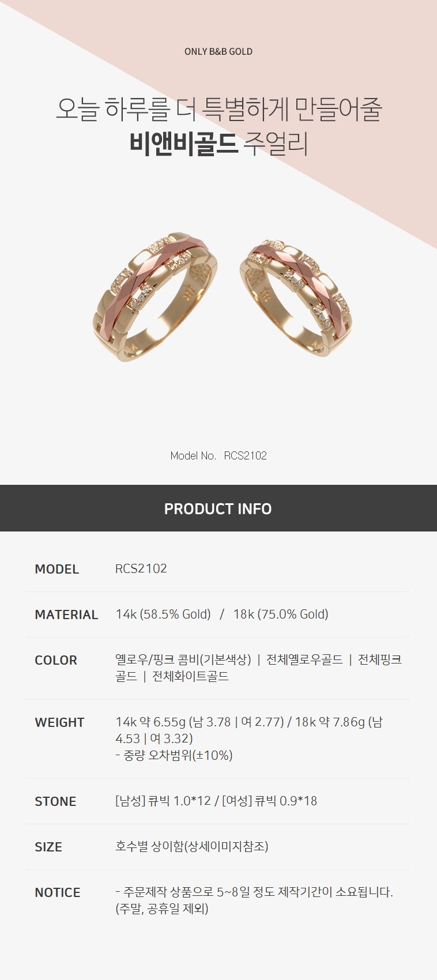Click the MATERIAL row label
Viewport: 437px width, 980px height.
point(66,615)
